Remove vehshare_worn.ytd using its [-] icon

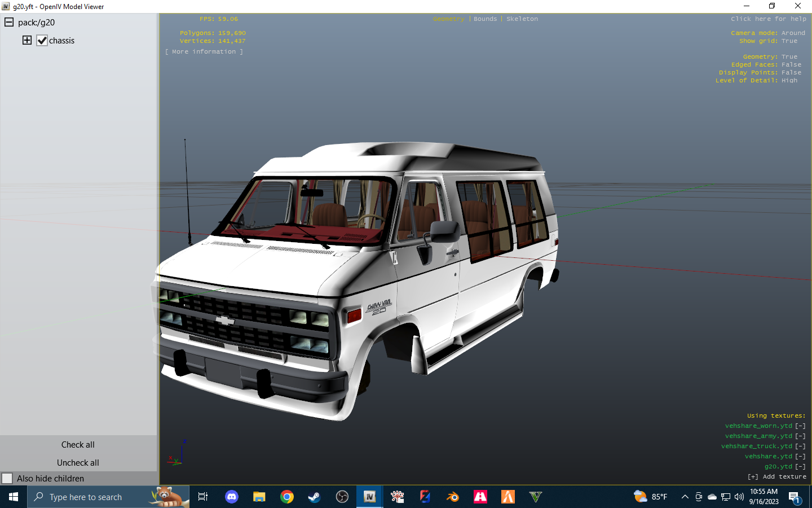point(800,426)
